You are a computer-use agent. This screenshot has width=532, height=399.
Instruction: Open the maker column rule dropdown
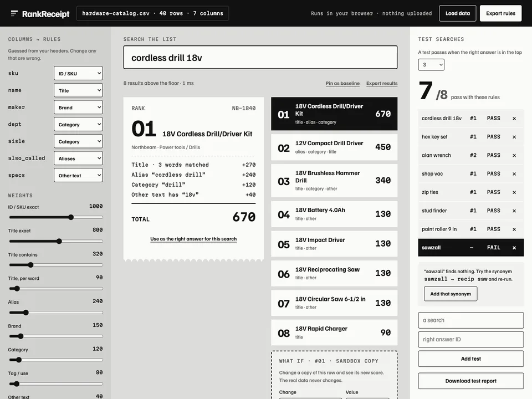click(x=78, y=107)
